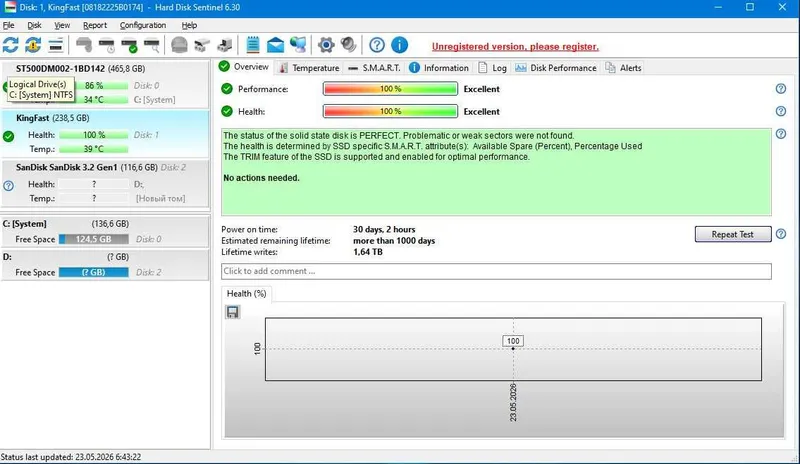This screenshot has width=800, height=464.
Task: Click the 23.05.2026 date label under chart
Action: click(x=513, y=402)
